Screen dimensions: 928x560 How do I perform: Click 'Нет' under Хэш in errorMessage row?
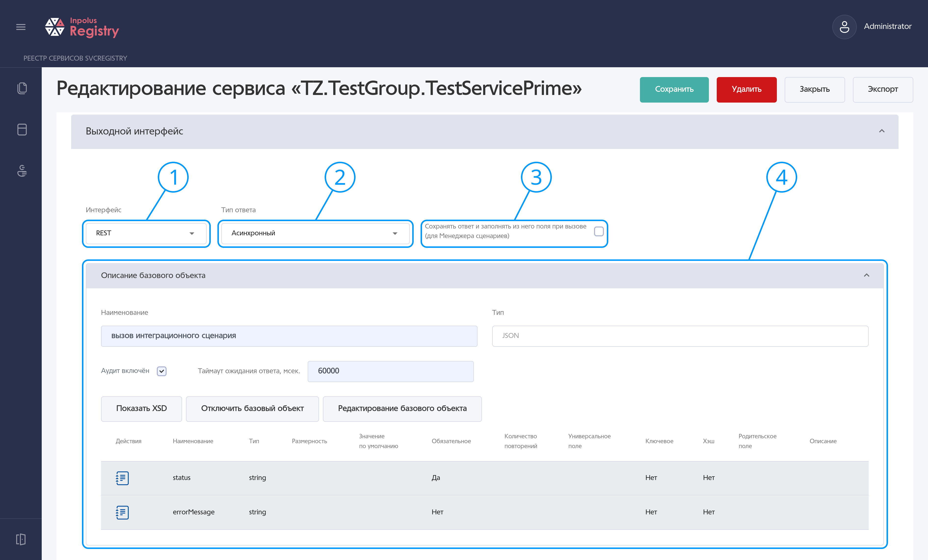709,512
